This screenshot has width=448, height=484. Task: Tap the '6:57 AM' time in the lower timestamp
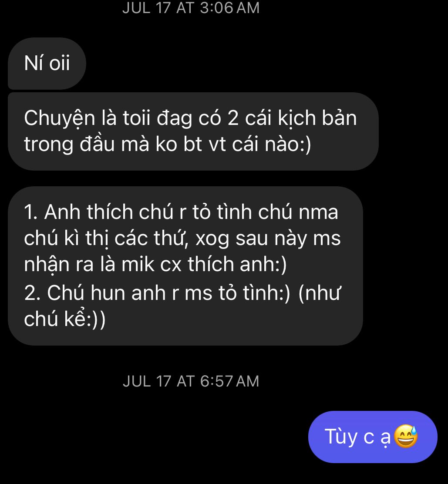click(x=230, y=381)
